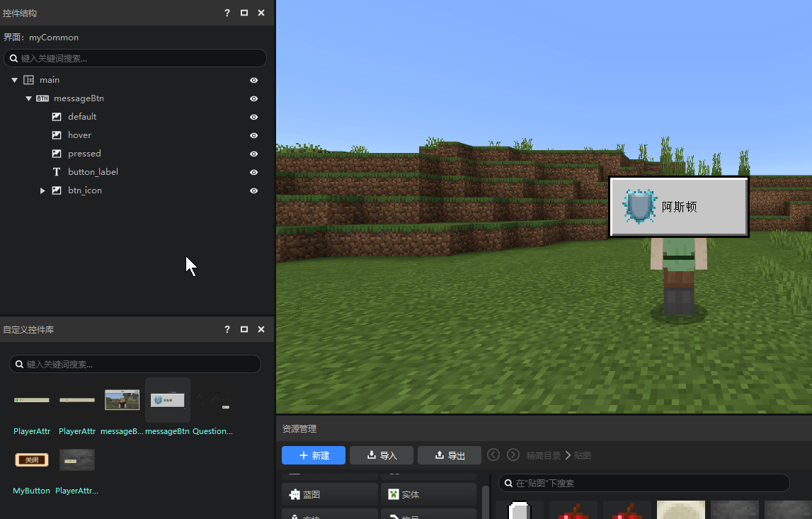This screenshot has height=519, width=812.
Task: Click the forward arrow in 资源管理
Action: (x=513, y=455)
